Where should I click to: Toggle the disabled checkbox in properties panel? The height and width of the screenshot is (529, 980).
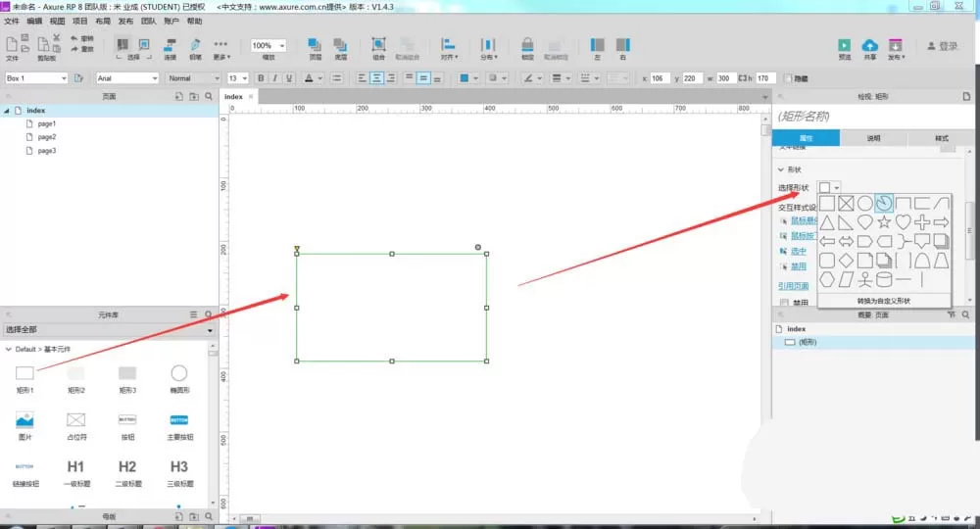tap(784, 303)
